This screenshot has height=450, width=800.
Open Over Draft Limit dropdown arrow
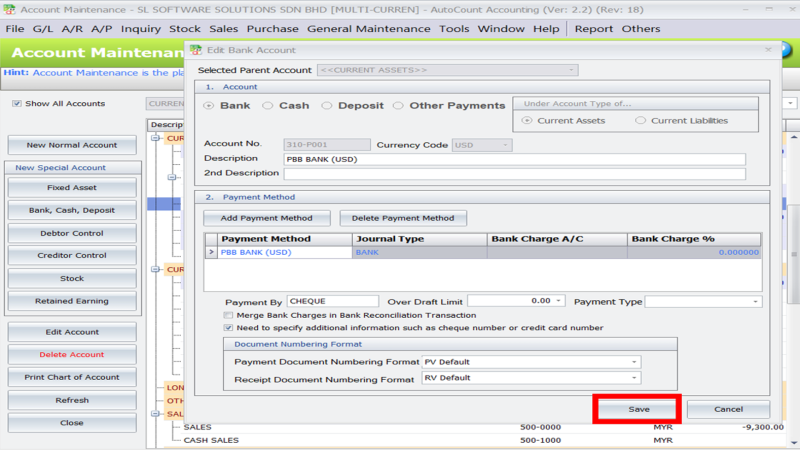tap(558, 301)
